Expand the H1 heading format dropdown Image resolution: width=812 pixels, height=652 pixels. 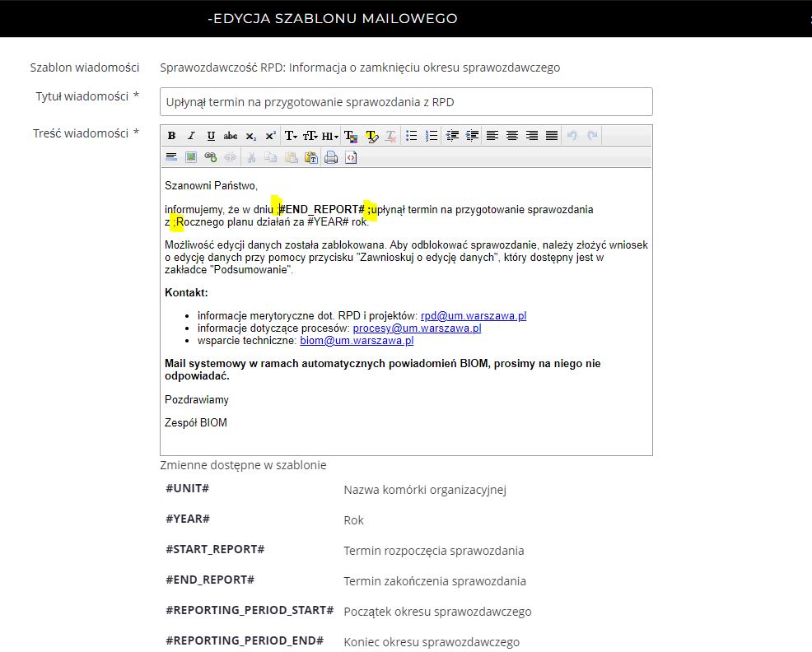[x=329, y=136]
